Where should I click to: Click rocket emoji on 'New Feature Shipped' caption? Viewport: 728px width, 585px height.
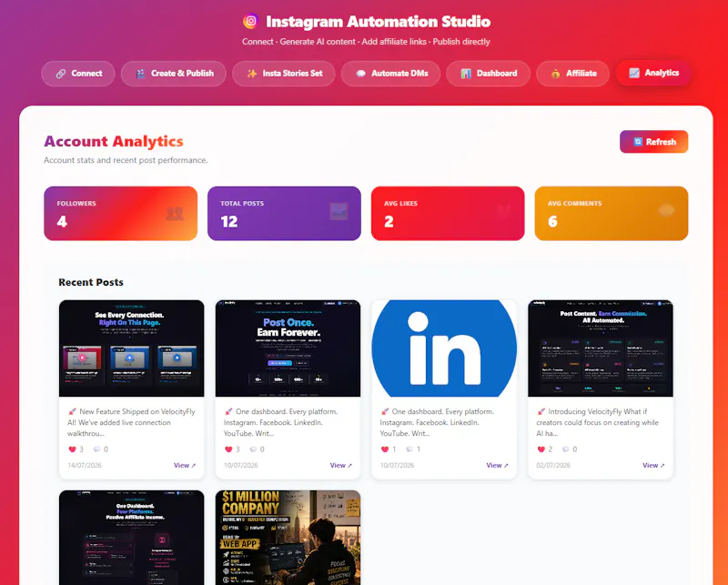pyautogui.click(x=72, y=411)
